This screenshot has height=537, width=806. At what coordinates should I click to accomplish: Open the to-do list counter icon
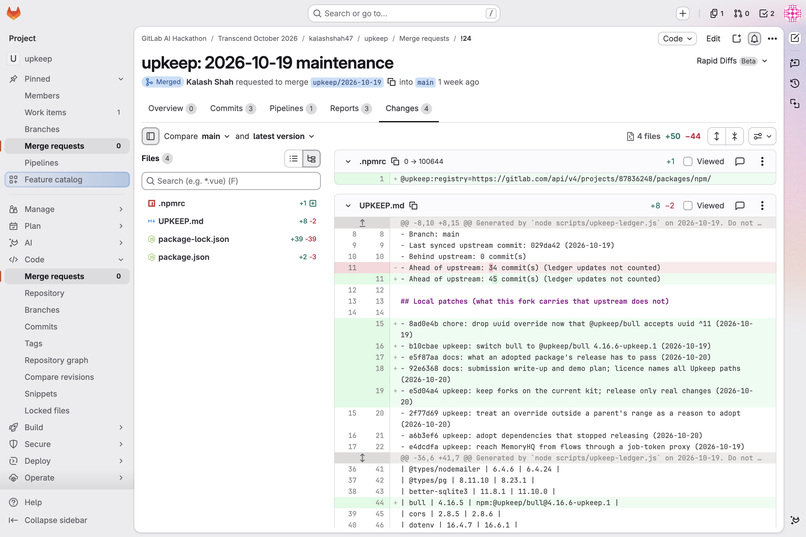(x=766, y=13)
